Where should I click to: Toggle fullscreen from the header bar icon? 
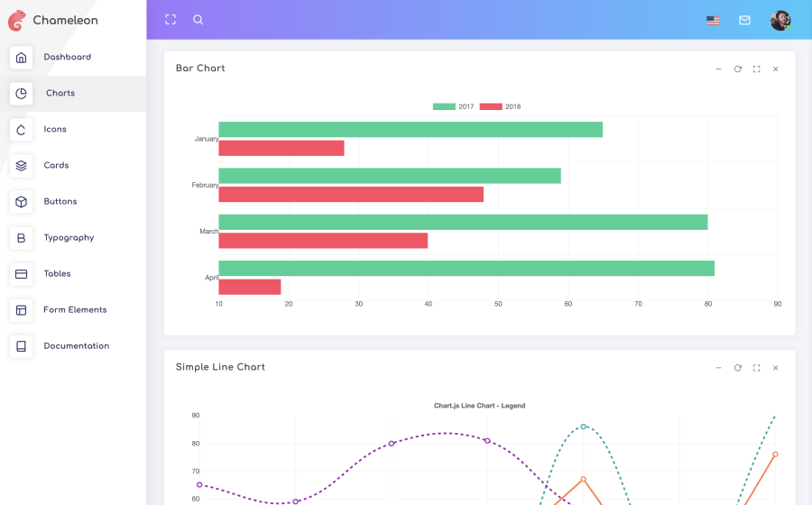point(171,20)
